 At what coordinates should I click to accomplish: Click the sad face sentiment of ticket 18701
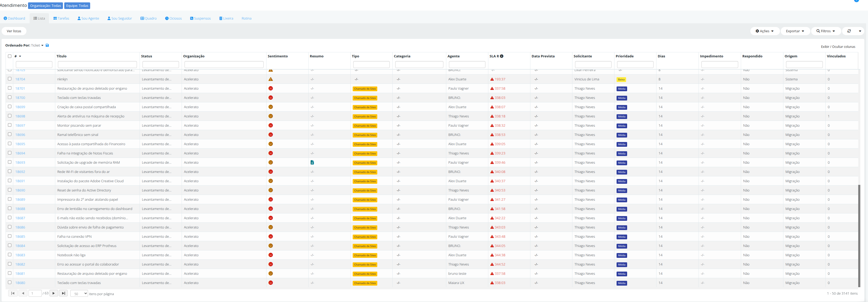click(x=270, y=88)
